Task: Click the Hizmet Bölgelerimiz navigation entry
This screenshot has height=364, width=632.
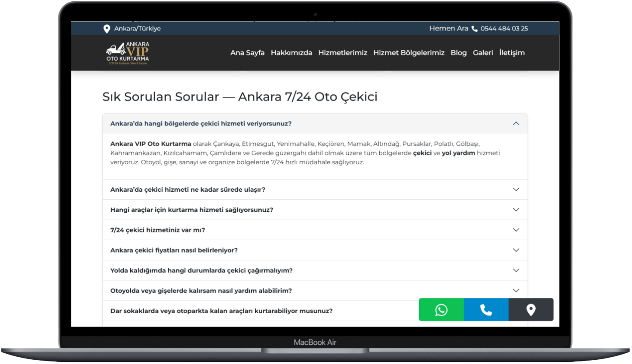Action: [x=408, y=52]
